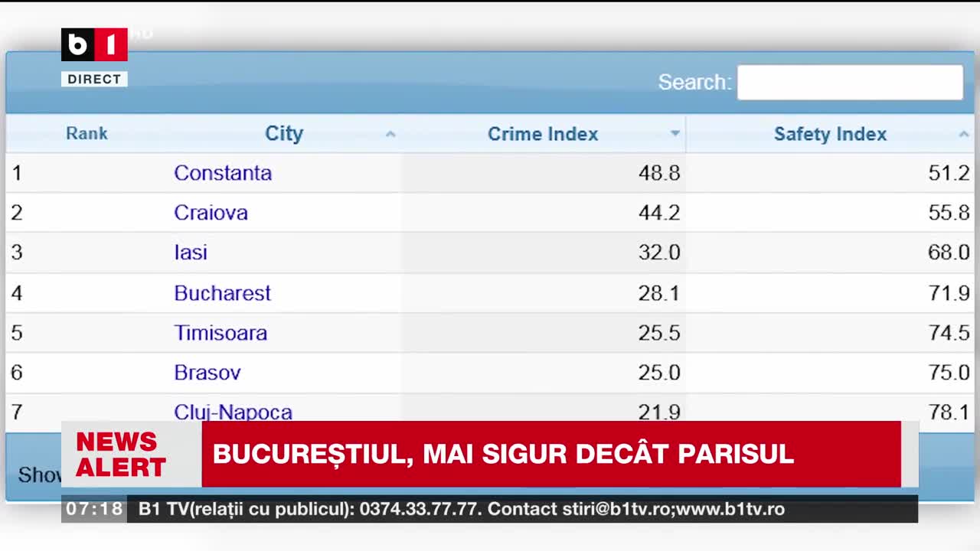Sort by Crime Index descending arrow
Screen dimensions: 980x551
click(x=675, y=134)
